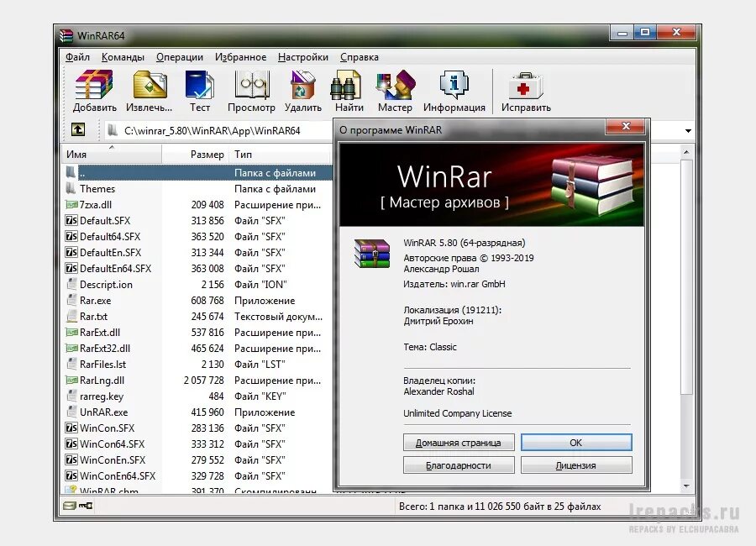Launch the Мастер (Wizard) tool

click(395, 87)
